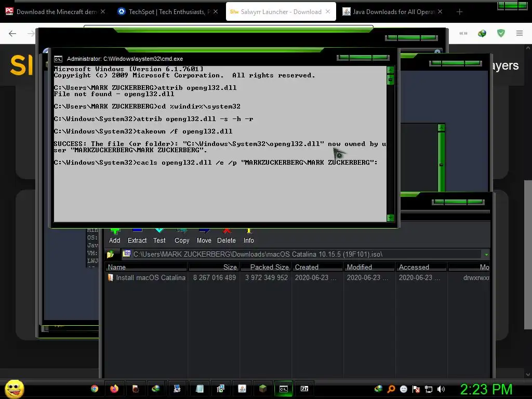The width and height of the screenshot is (532, 399).
Task: Click the action center flag tray icon
Action: coord(416,389)
